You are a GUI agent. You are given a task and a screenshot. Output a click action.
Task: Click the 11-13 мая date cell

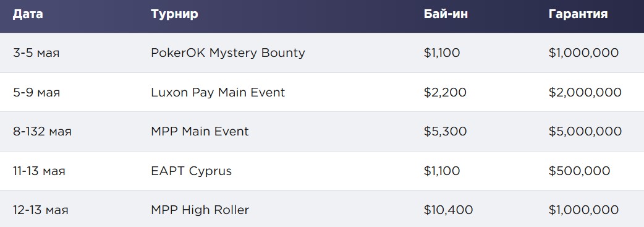[x=39, y=171]
